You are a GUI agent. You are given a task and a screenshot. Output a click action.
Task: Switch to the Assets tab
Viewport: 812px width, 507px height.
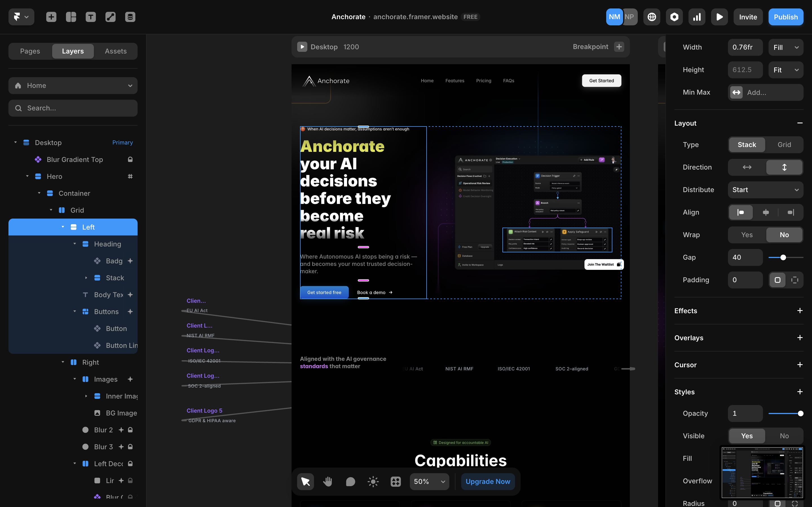[116, 51]
